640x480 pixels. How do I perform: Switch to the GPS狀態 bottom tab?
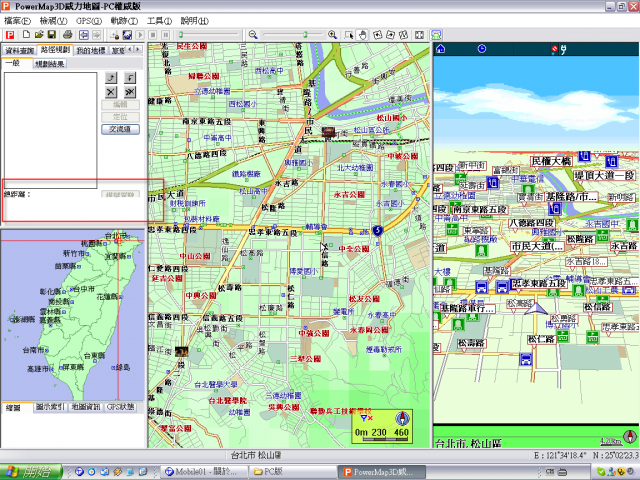121,407
